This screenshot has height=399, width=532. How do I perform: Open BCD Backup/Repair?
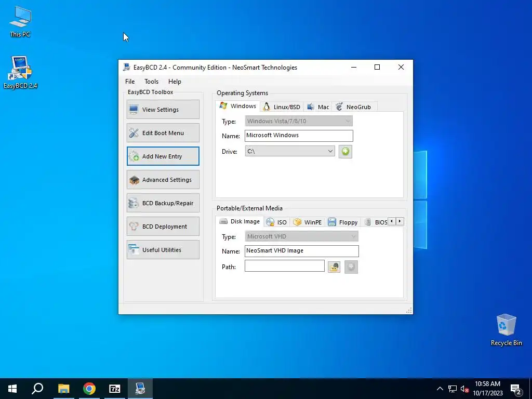[163, 203]
